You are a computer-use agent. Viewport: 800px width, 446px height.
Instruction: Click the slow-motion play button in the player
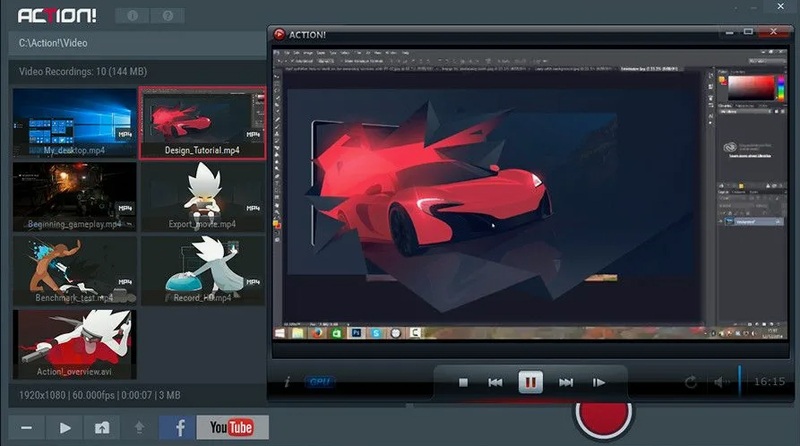[x=599, y=382]
